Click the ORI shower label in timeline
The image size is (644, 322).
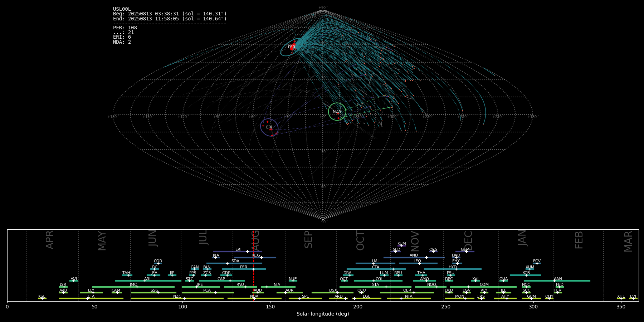(x=379, y=279)
